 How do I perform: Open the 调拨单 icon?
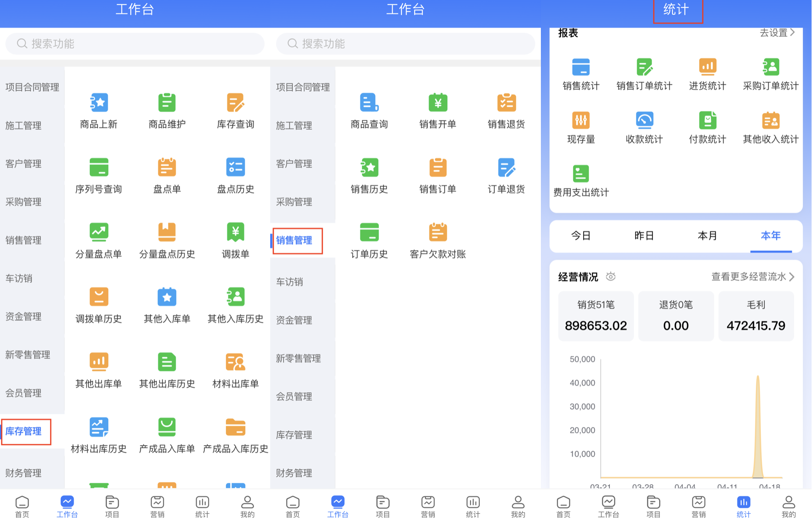tap(235, 232)
